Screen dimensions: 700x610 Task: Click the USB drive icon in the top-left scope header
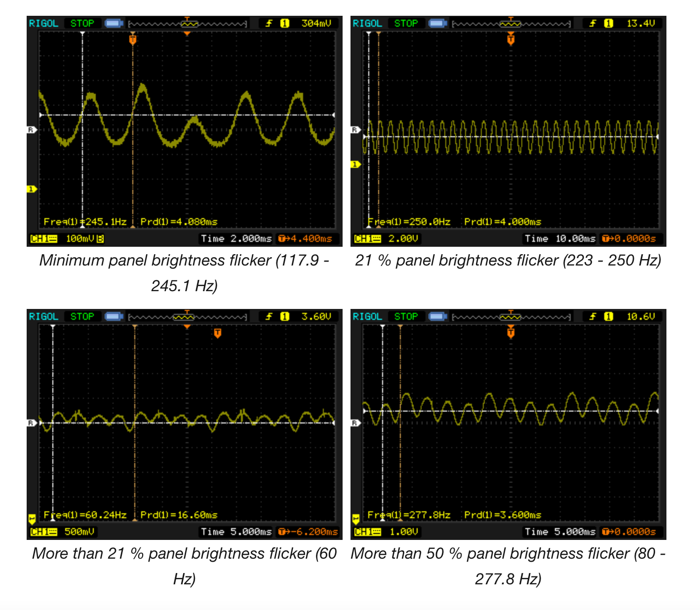coord(115,23)
